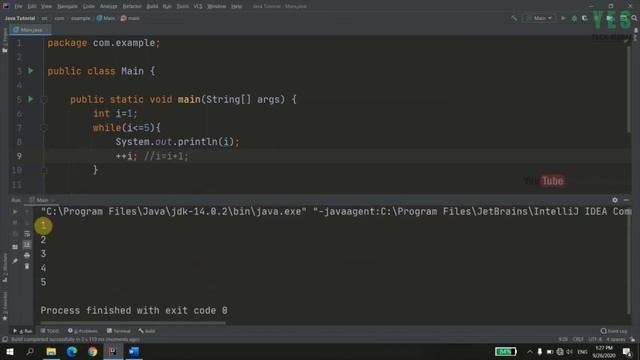Select the Main.java editor tab

(31, 30)
